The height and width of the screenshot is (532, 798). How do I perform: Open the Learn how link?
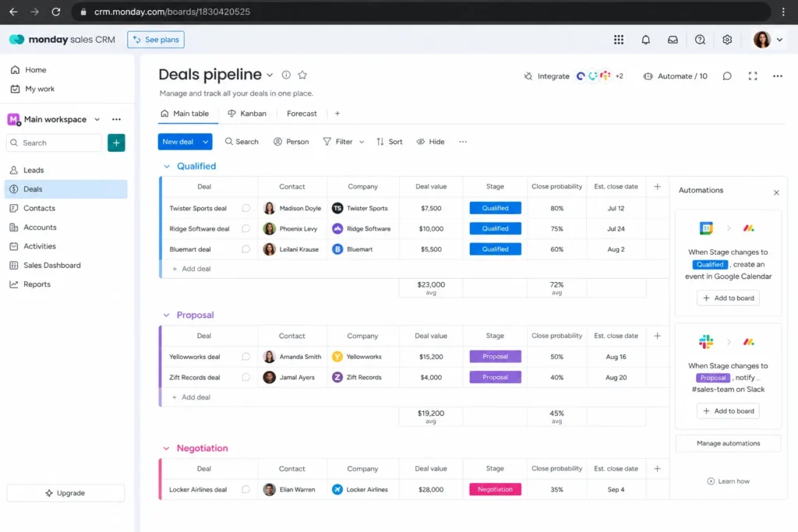coord(728,481)
